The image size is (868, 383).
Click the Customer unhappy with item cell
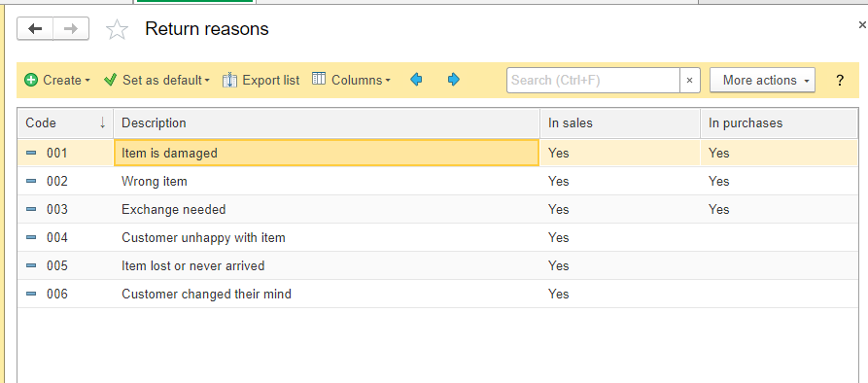point(327,237)
